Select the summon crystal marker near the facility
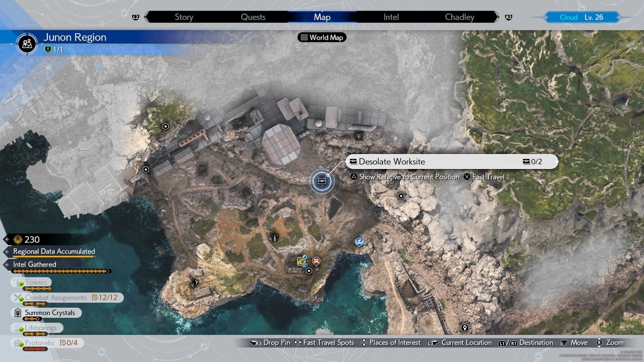This screenshot has width=644, height=362. click(x=358, y=135)
